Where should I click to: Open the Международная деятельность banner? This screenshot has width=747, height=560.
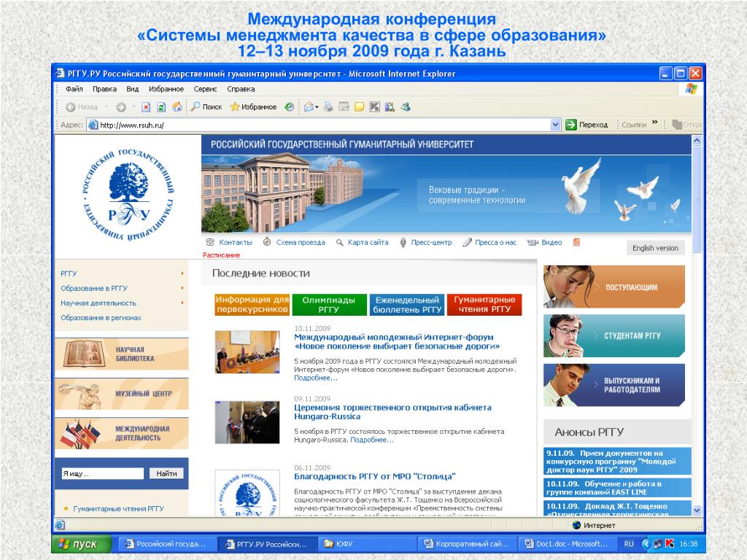tap(122, 433)
